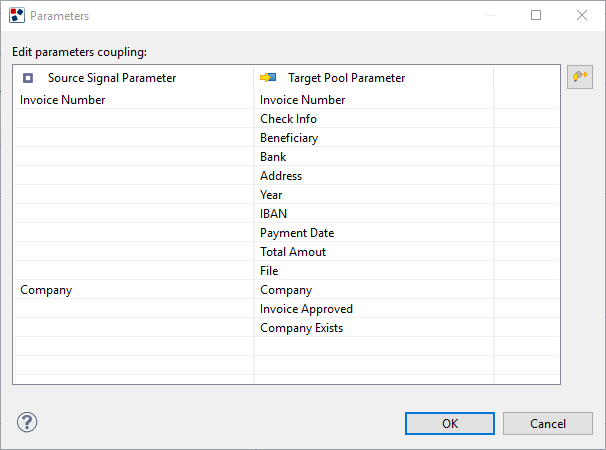Dismiss the dialog using Cancel
This screenshot has height=450, width=606.
(x=548, y=423)
